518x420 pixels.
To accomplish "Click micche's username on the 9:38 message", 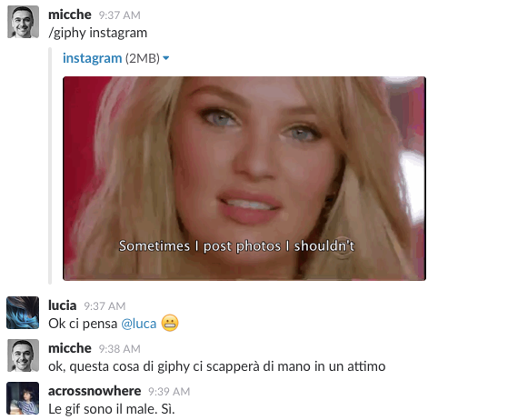I will tap(70, 348).
